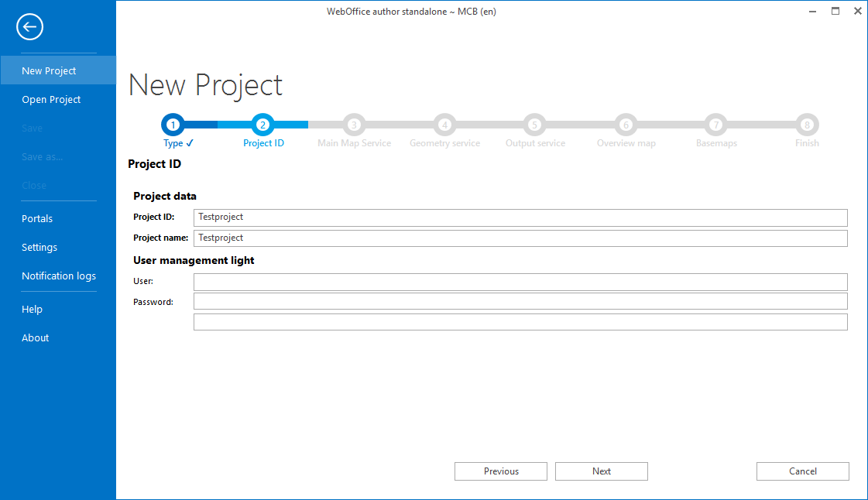
Task: View Notification logs
Action: coord(59,276)
